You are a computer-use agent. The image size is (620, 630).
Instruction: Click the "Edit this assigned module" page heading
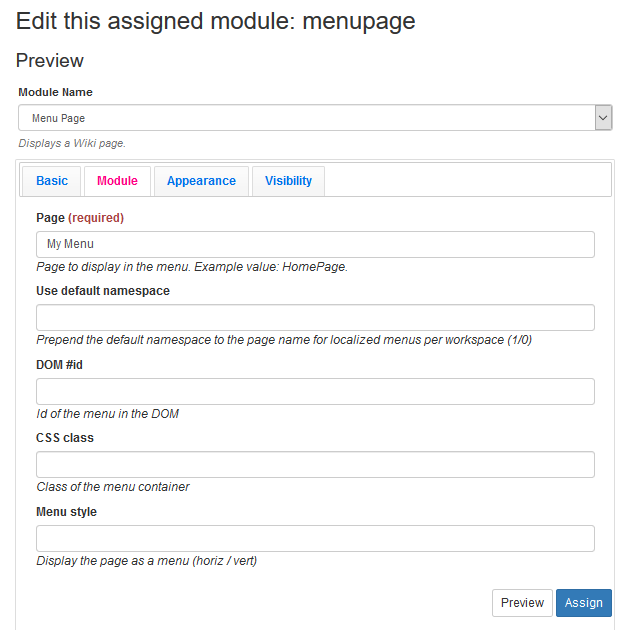pos(215,20)
